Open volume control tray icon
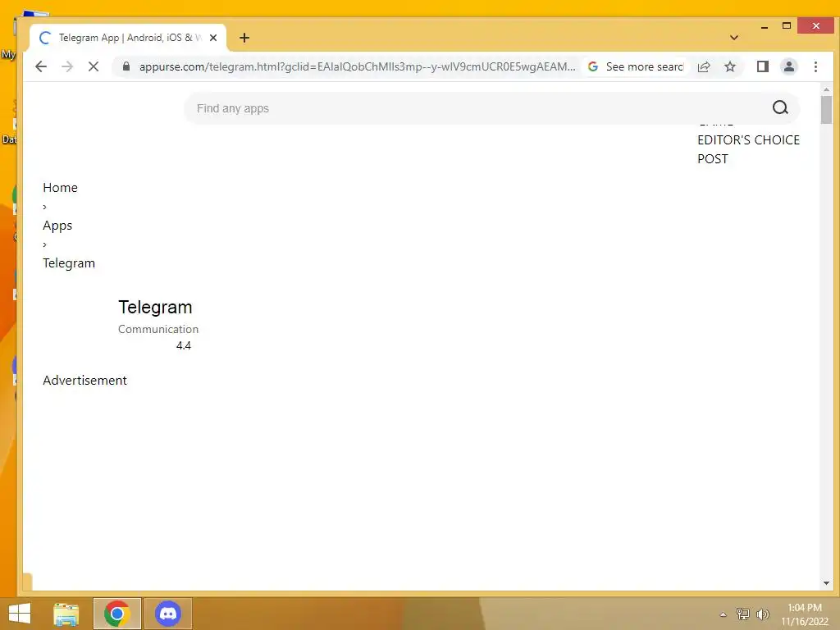 [x=763, y=614]
